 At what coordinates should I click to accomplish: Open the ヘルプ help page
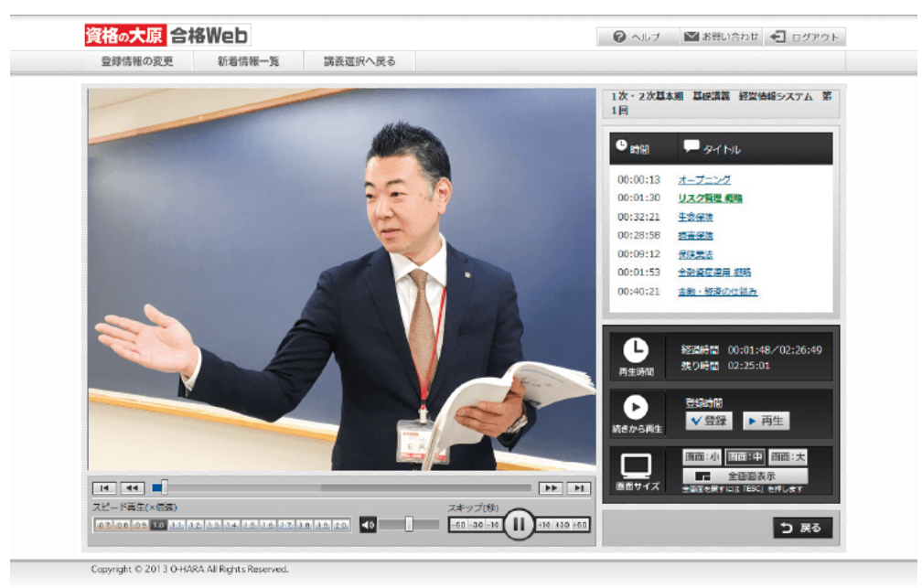642,37
